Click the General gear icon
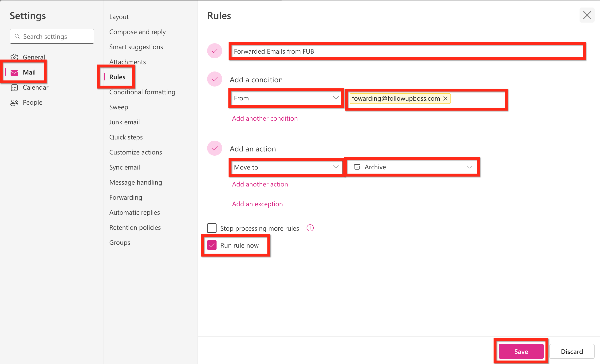Screen dimensions: 600x364 (14, 57)
